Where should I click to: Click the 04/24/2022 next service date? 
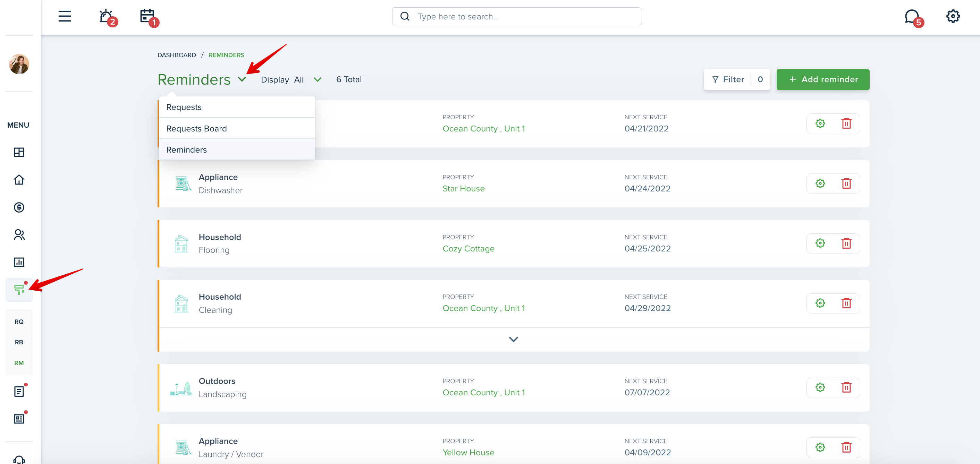point(648,189)
